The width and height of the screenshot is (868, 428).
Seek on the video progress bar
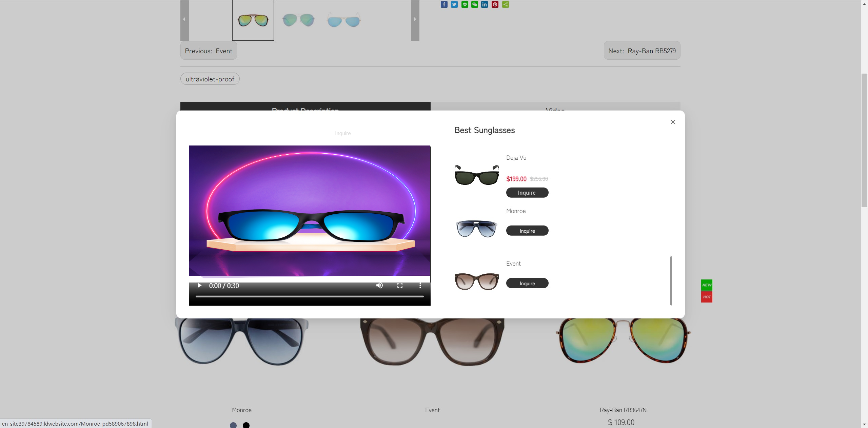309,296
